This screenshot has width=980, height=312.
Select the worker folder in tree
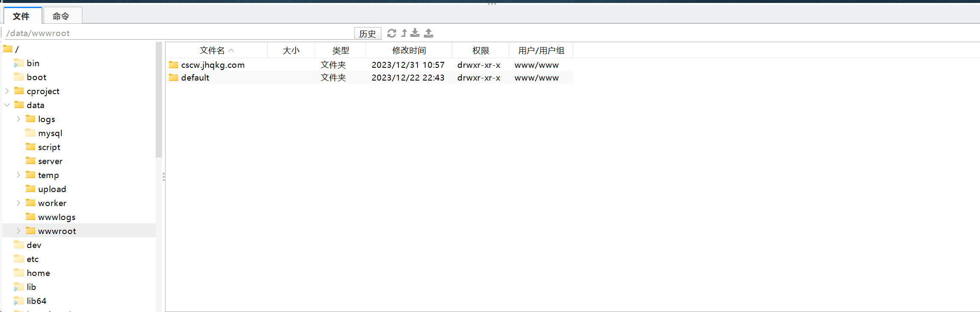tap(46, 203)
